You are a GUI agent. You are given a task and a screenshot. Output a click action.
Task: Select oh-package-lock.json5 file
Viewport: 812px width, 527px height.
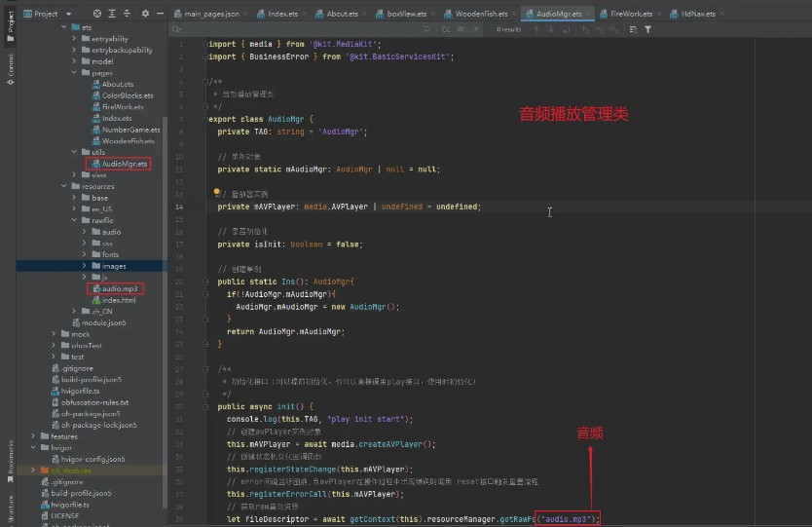[94, 425]
